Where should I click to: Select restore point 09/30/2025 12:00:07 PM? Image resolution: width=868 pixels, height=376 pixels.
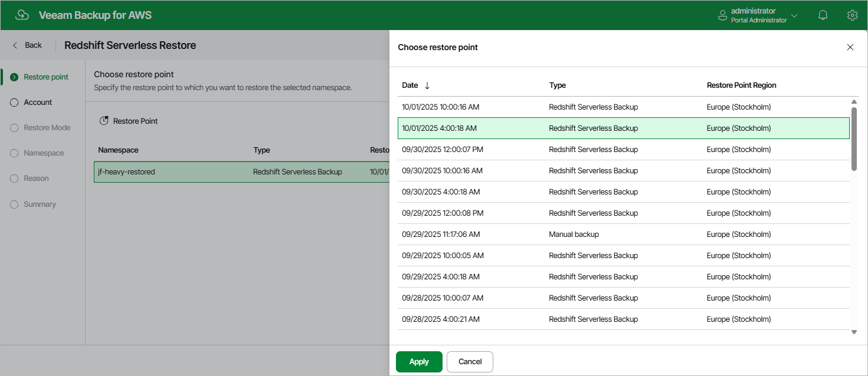coord(624,150)
